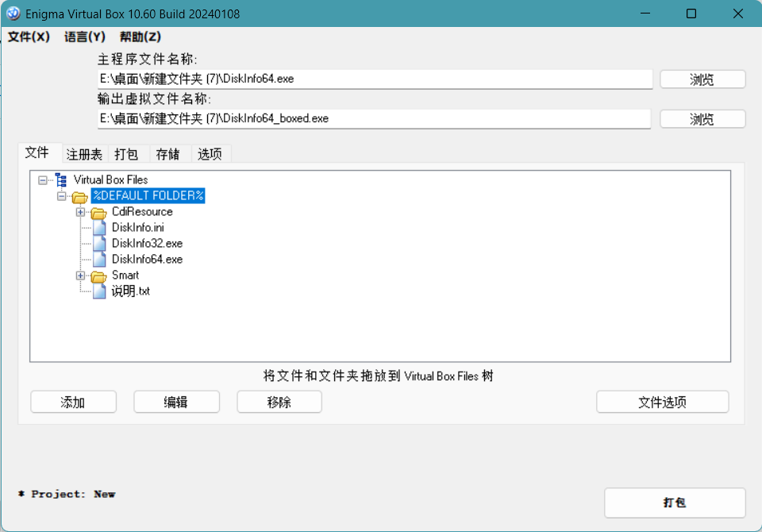Click the Smart folder icon
Image resolution: width=762 pixels, height=532 pixels.
click(x=98, y=276)
